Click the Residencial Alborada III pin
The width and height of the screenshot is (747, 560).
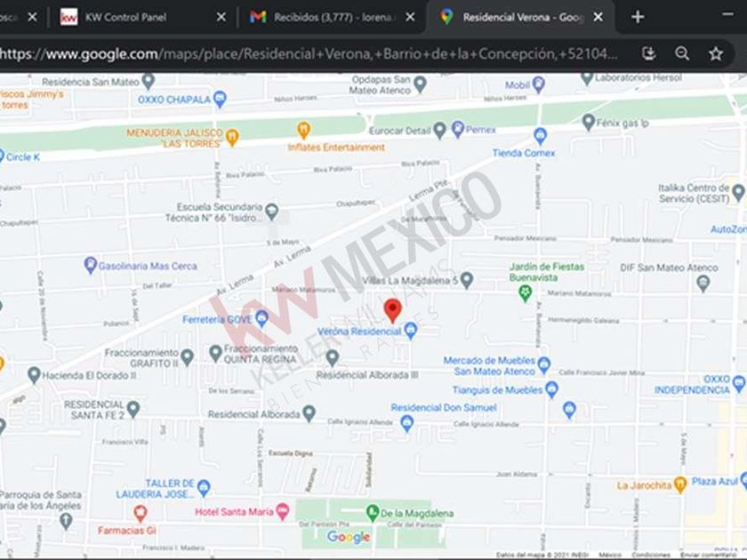(x=333, y=357)
